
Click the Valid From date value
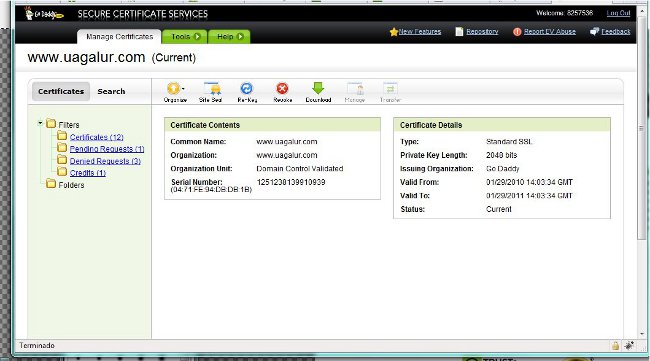coord(529,182)
